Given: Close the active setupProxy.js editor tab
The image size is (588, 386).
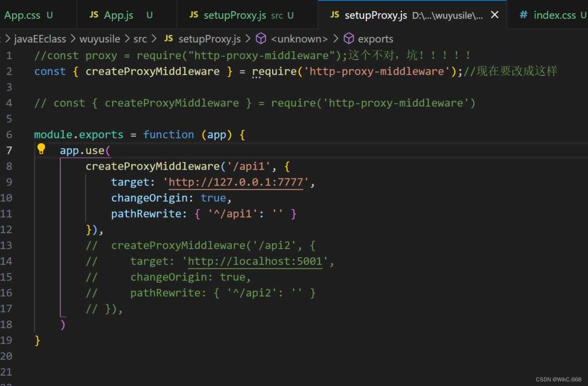Looking at the screenshot, I should point(494,15).
